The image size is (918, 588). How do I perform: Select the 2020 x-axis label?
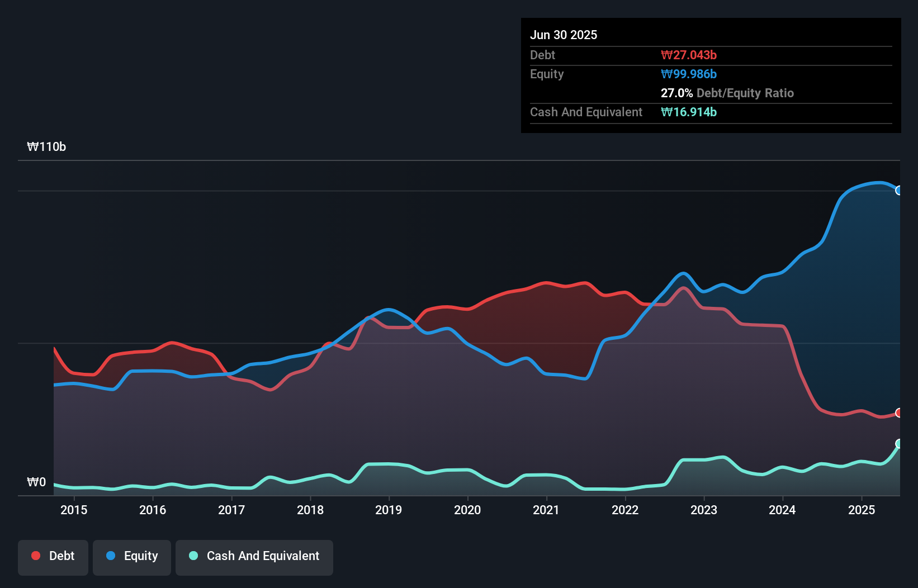(x=467, y=510)
